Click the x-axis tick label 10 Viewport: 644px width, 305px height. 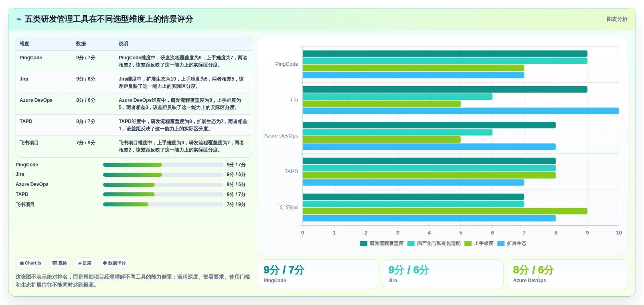619,233
